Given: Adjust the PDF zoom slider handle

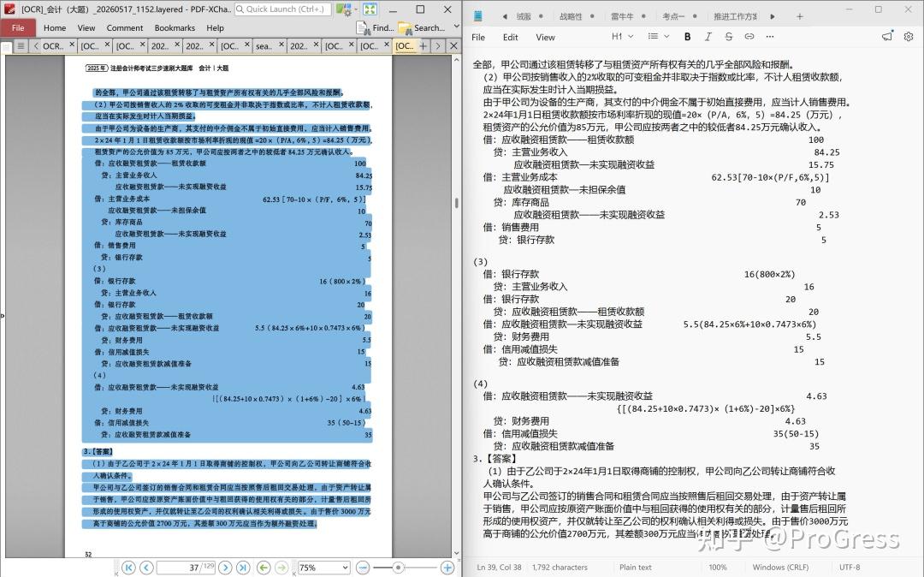Looking at the screenshot, I should point(399,568).
